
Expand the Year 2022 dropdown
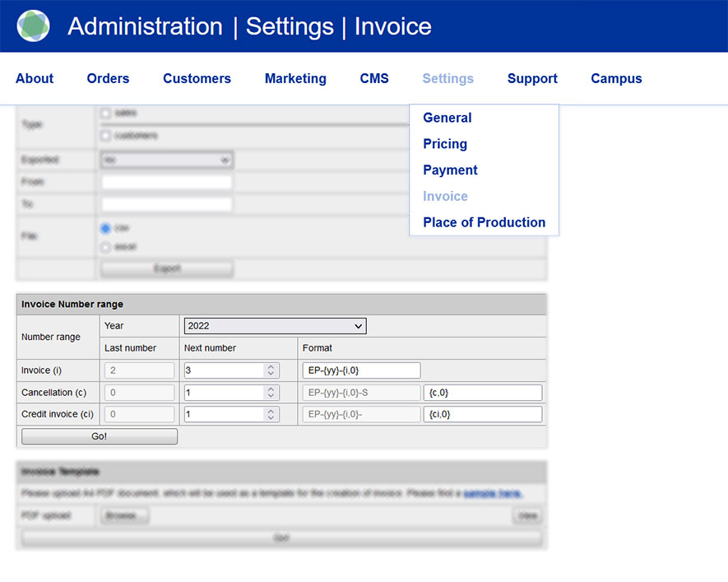click(x=275, y=326)
